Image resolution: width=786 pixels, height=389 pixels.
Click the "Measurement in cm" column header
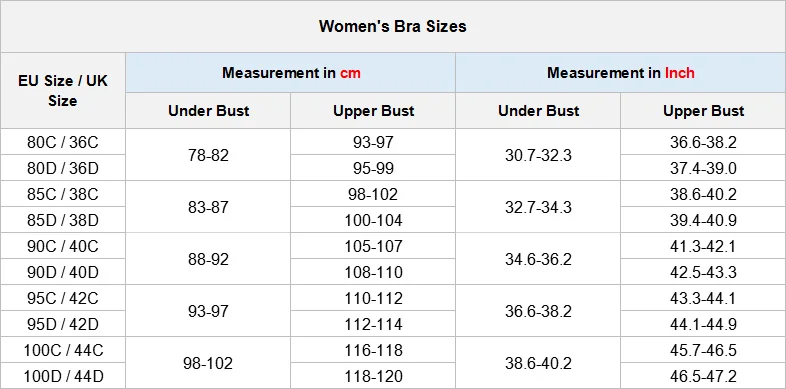291,73
